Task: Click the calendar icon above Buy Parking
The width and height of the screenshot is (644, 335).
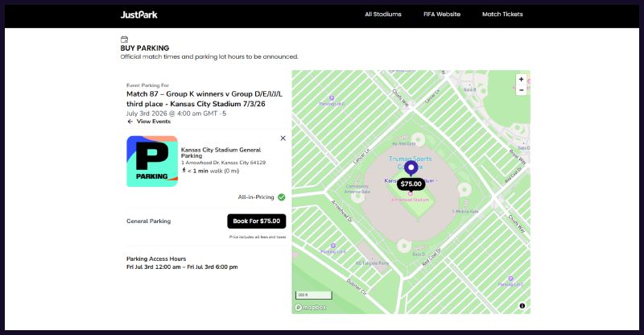Action: point(124,39)
